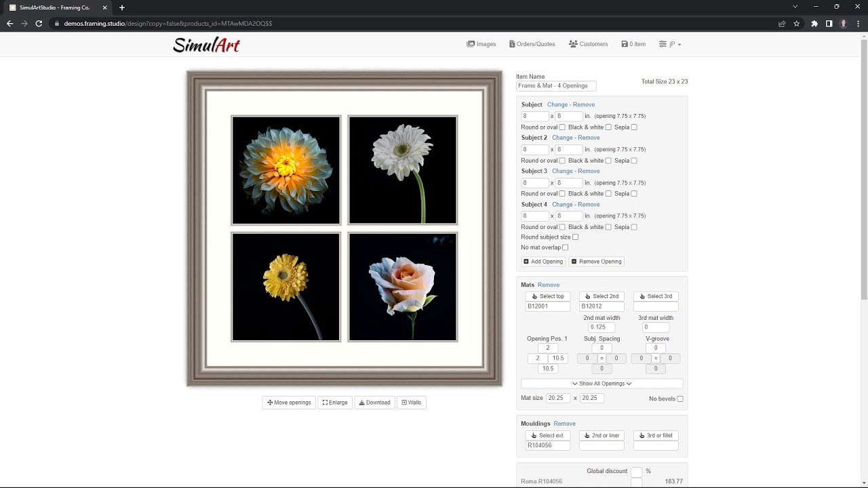Screen dimensions: 868x488
Task: Open the Customers page
Action: (589, 44)
